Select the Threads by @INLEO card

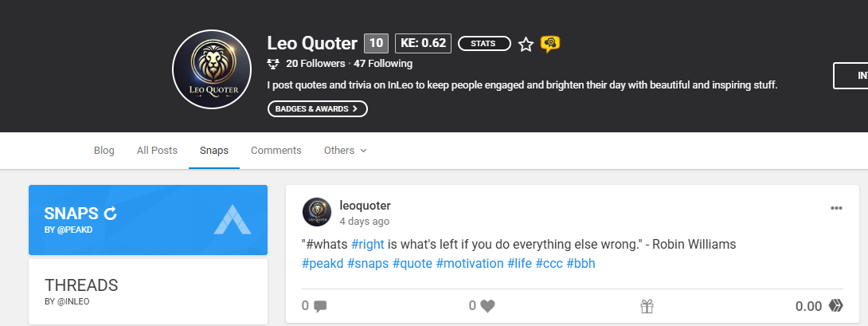pos(148,292)
